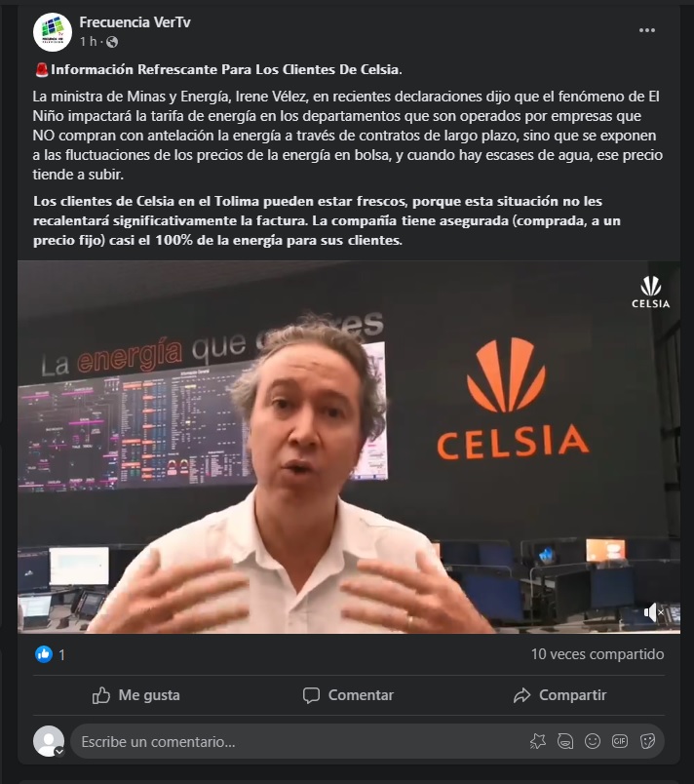This screenshot has height=784, width=694.
Task: Click the public globe audience icon
Action: click(x=112, y=42)
